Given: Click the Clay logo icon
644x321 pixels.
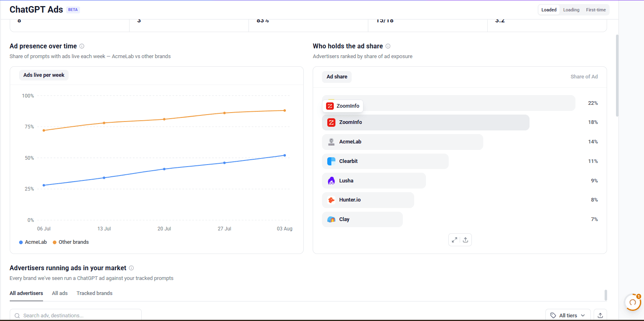Looking at the screenshot, I should (331, 219).
